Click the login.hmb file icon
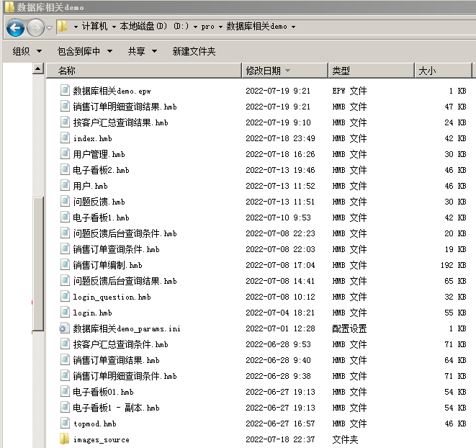The image size is (476, 448). pos(64,313)
